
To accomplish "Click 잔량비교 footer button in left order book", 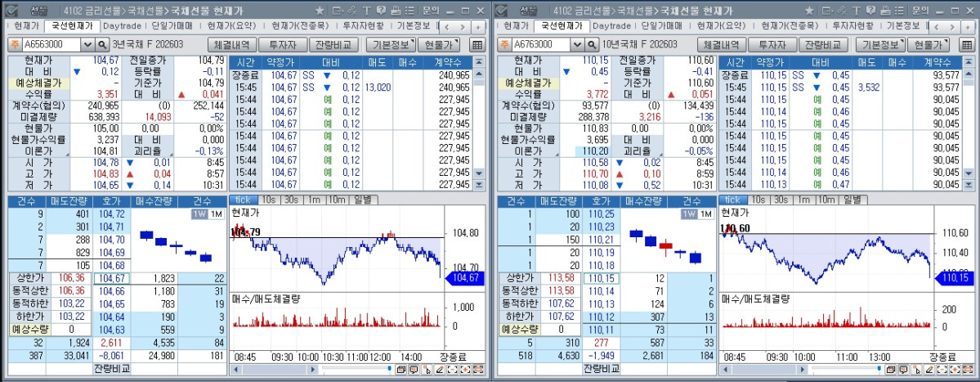I will pyautogui.click(x=111, y=369).
